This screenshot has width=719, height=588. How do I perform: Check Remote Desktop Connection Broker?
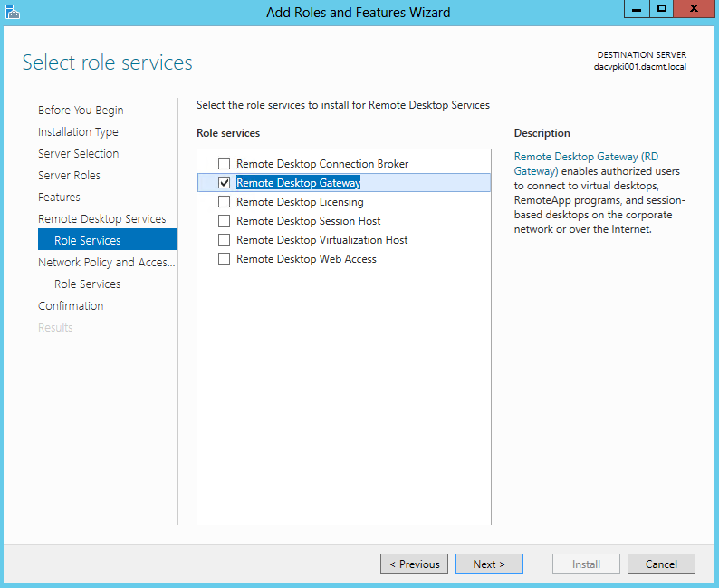(x=224, y=164)
